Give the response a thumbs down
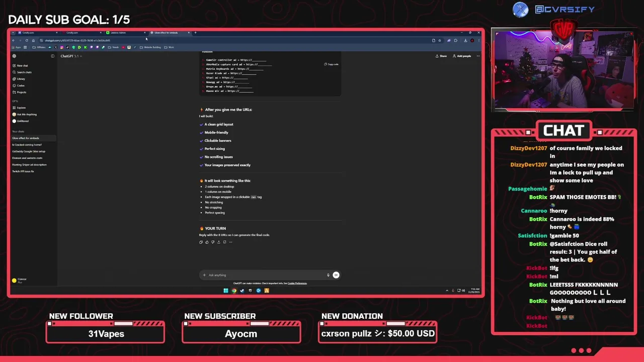The height and width of the screenshot is (362, 644). (x=213, y=242)
